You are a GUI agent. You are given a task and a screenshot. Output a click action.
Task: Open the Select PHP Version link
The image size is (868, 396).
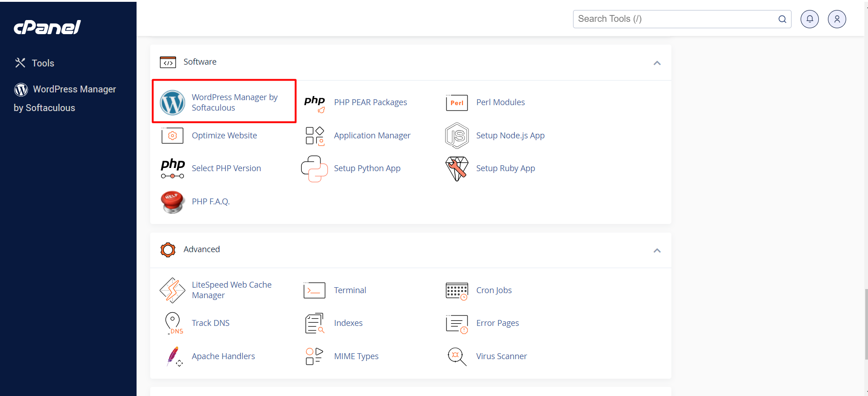226,168
